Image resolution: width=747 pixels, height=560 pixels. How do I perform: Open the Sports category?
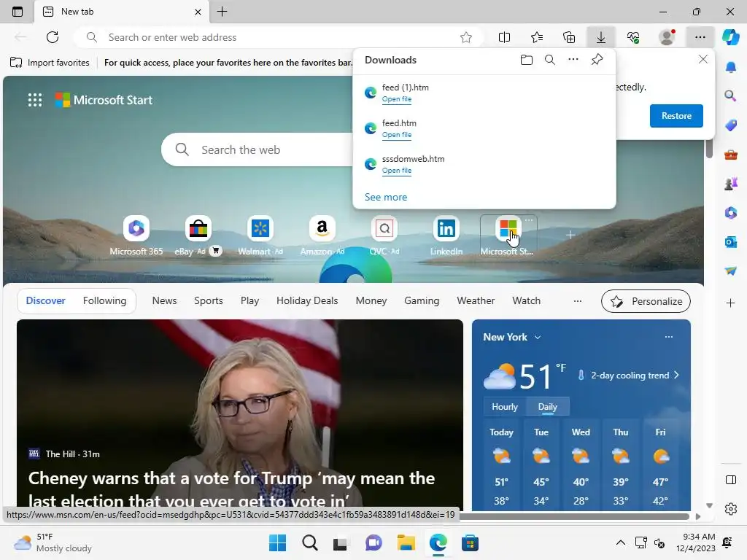[x=208, y=300]
